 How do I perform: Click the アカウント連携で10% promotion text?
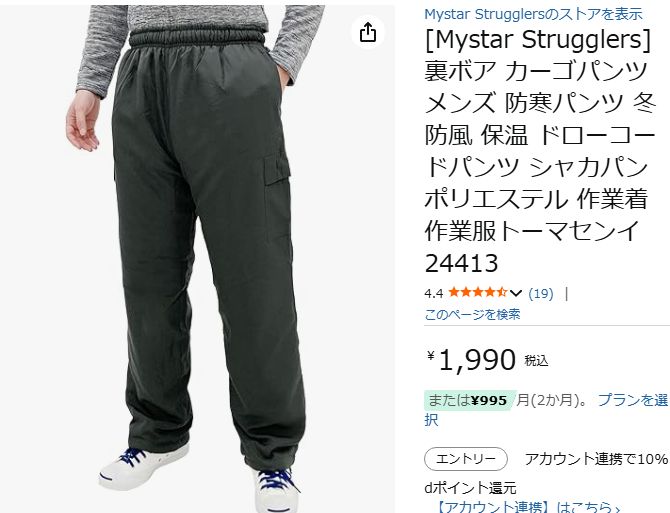596,459
